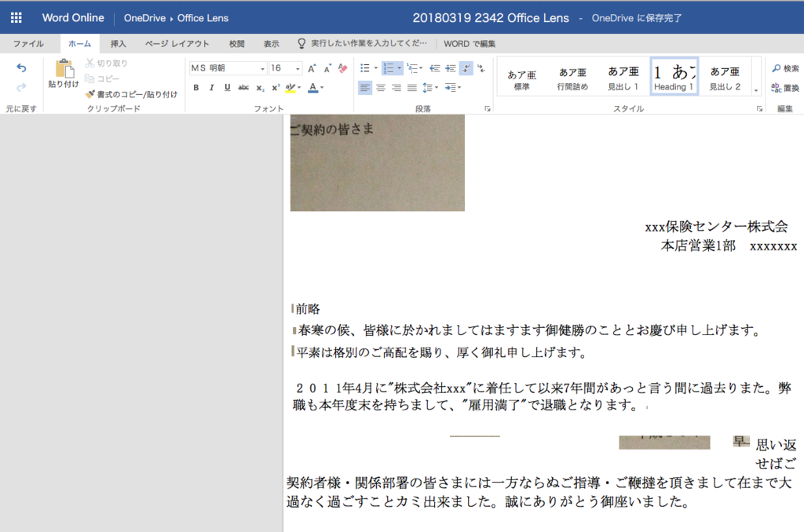Open the styles pane dialog launcher
This screenshot has height=532, width=804.
pyautogui.click(x=759, y=108)
